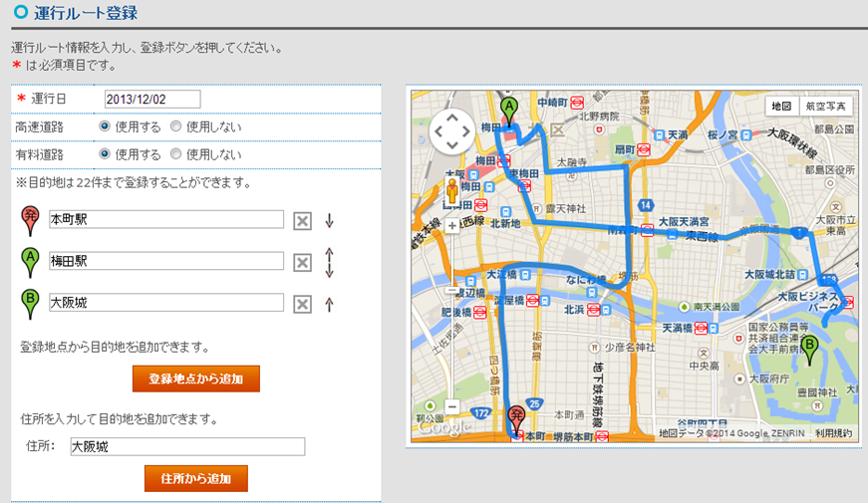The image size is (868, 503).
Task: Select 有料道路 使用する radio button
Action: pos(104,153)
